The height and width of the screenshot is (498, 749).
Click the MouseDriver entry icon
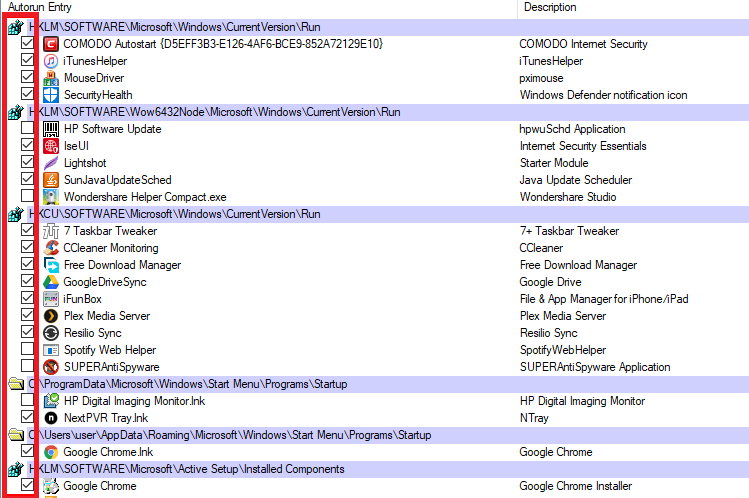(x=51, y=78)
